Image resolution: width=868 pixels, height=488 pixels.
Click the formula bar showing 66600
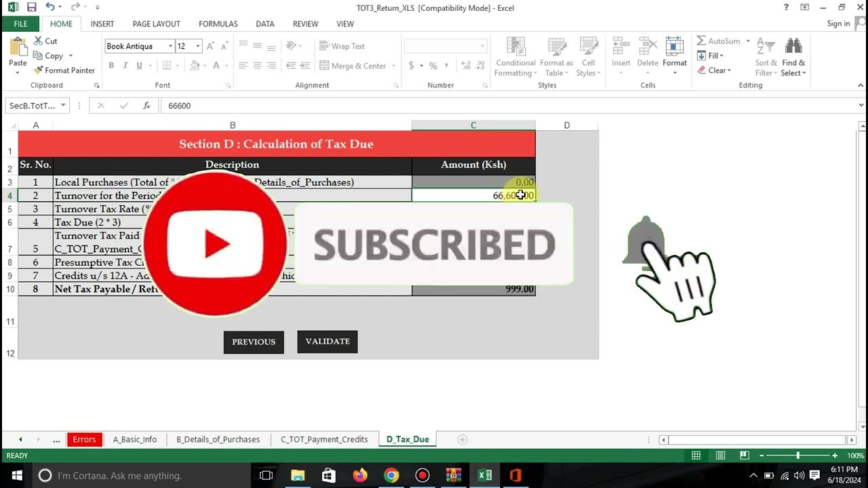tap(509, 106)
